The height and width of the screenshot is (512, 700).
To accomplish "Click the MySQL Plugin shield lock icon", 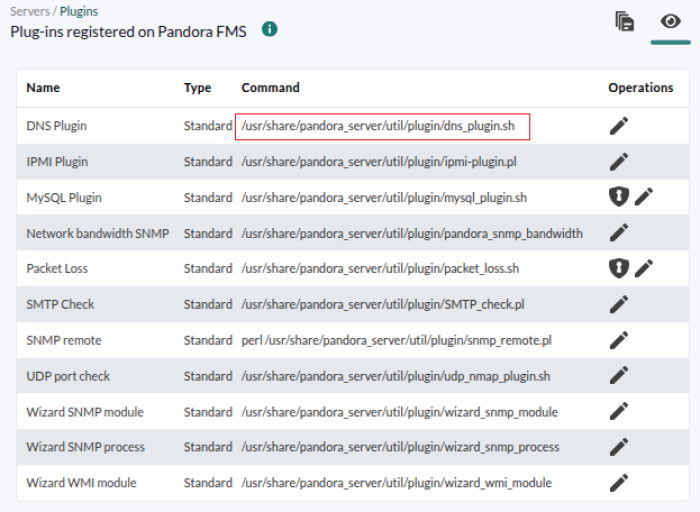I will click(x=619, y=197).
